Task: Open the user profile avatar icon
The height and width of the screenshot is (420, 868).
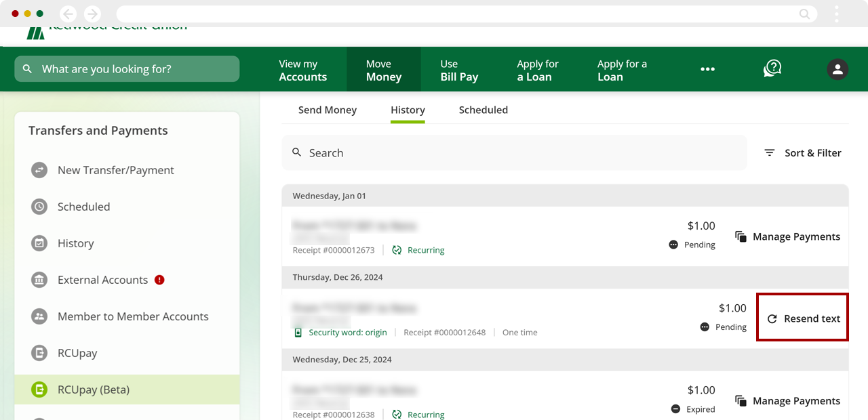Action: pos(837,69)
